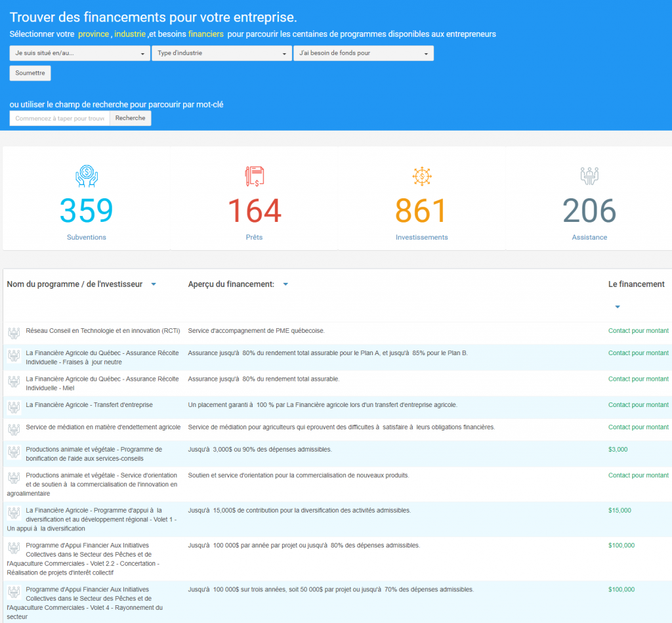Open 'Réseau Conseil en Technologie et en innovation (RCTi)'
This screenshot has height=623, width=672.
(x=103, y=331)
